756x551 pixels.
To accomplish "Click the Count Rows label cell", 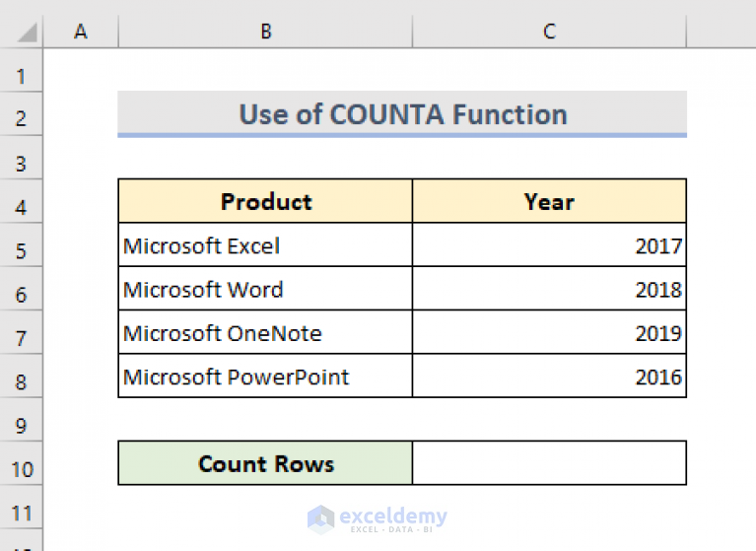I will point(266,463).
